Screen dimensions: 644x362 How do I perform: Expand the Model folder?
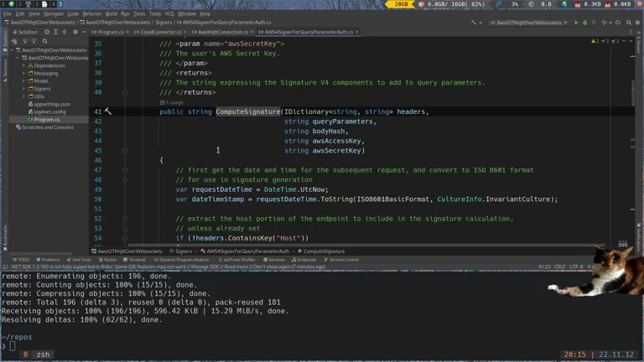tap(23, 81)
